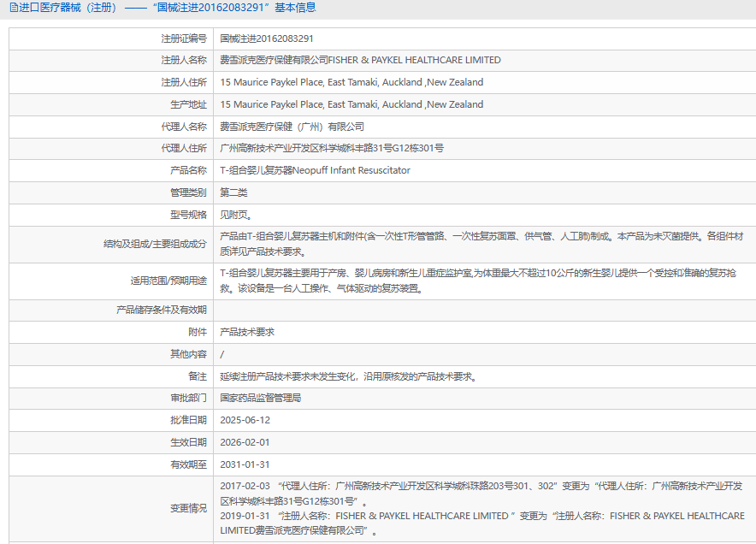The height and width of the screenshot is (544, 756).
Task: Click the 生产地址 address value
Action: pos(351,104)
